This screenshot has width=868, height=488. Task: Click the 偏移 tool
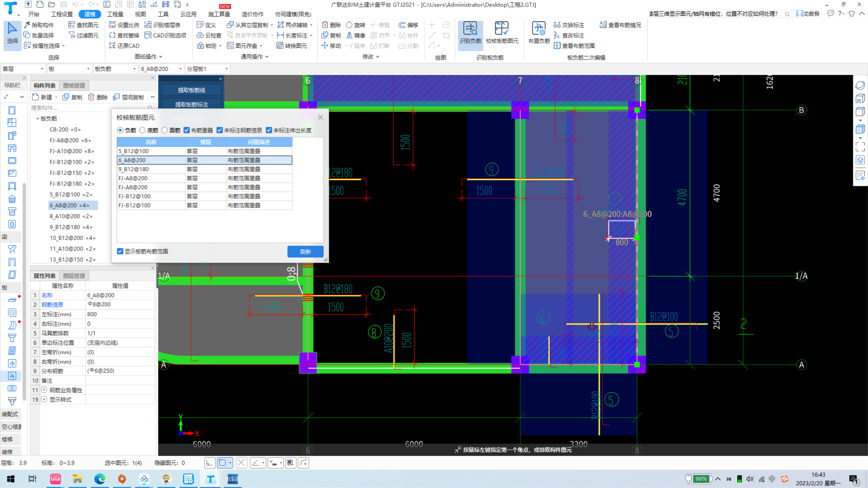[408, 25]
